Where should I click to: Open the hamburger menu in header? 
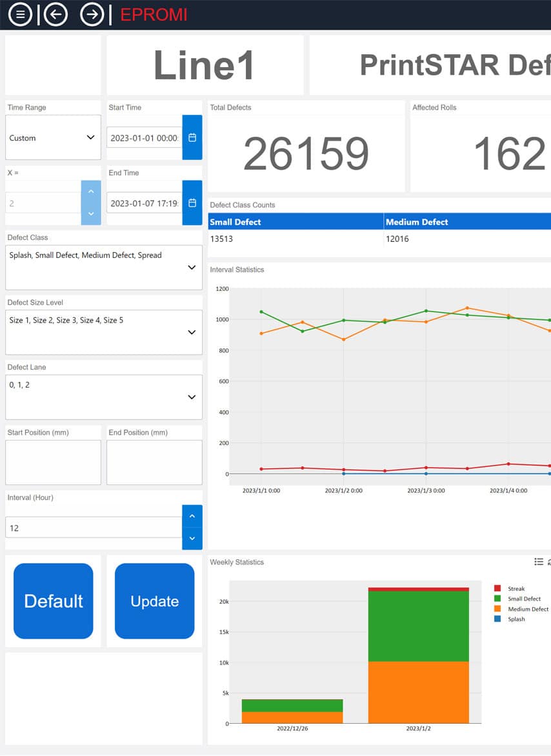[20, 14]
